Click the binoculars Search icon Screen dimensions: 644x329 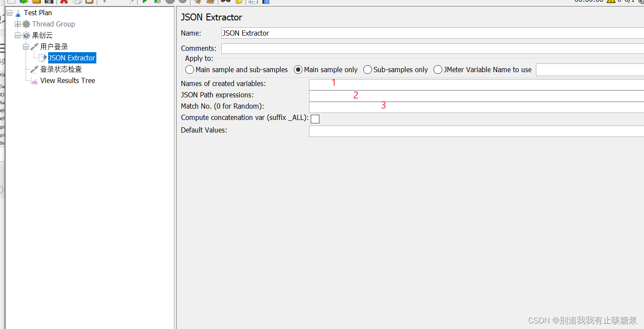tap(225, 1)
